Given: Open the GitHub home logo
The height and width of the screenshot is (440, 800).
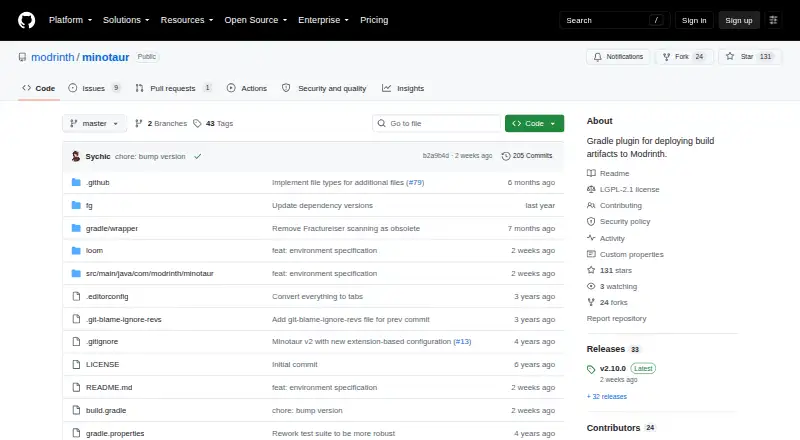Looking at the screenshot, I should tap(27, 20).
